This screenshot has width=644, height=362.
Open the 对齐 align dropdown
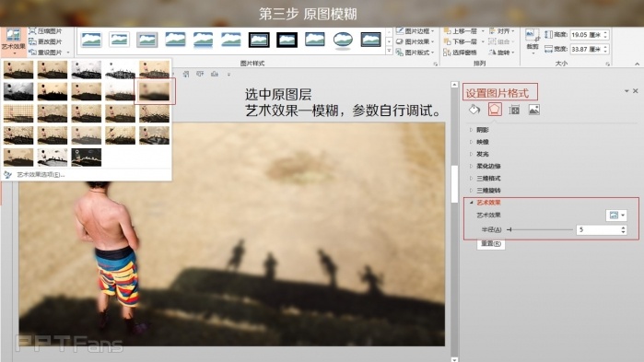(501, 31)
